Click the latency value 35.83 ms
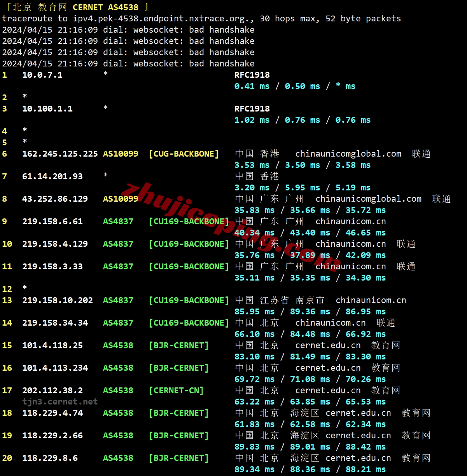The height and width of the screenshot is (476, 467). tap(255, 210)
